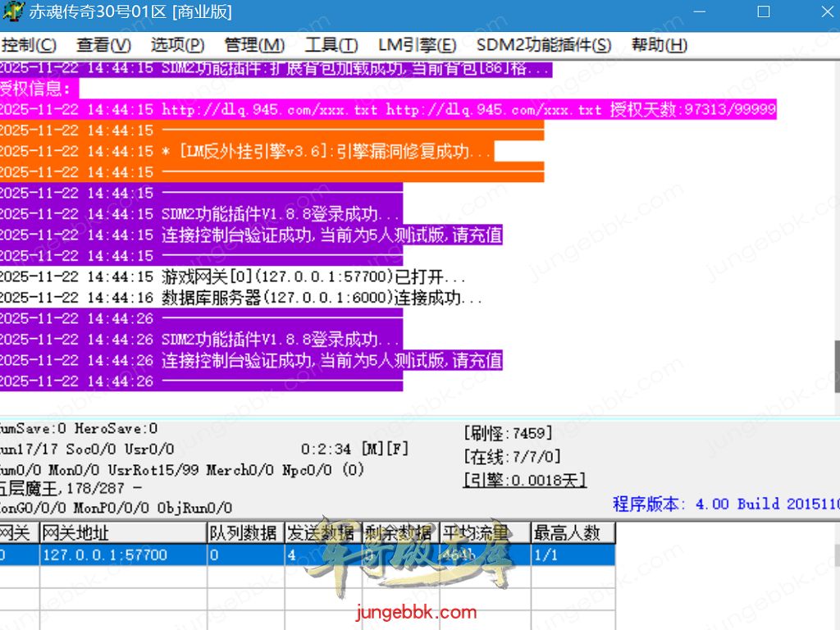Viewport: 840px width, 630px height.
Task: Open the 管理(M) menu
Action: click(254, 45)
